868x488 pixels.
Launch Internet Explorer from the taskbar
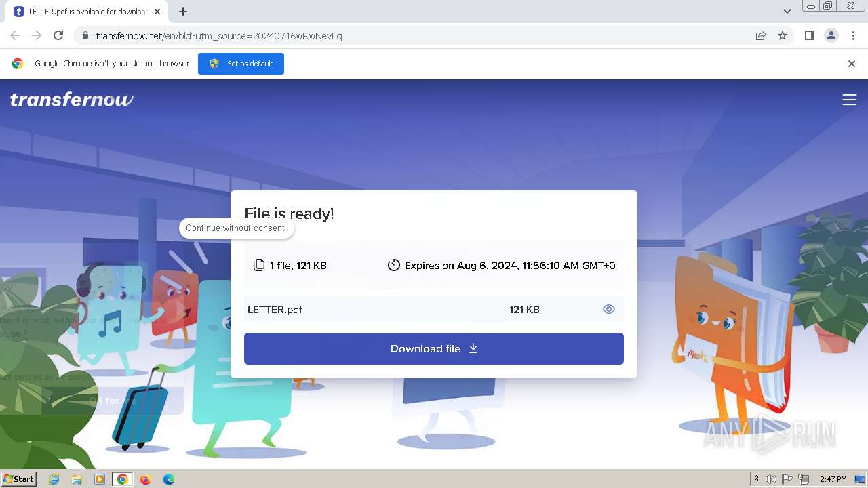(54, 479)
